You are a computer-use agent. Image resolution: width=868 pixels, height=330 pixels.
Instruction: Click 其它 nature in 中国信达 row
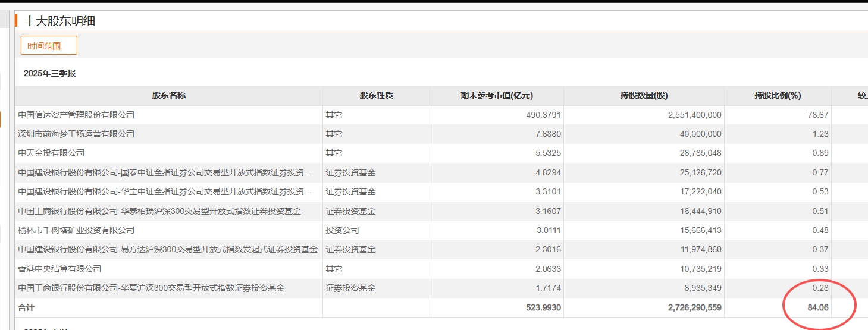(334, 115)
